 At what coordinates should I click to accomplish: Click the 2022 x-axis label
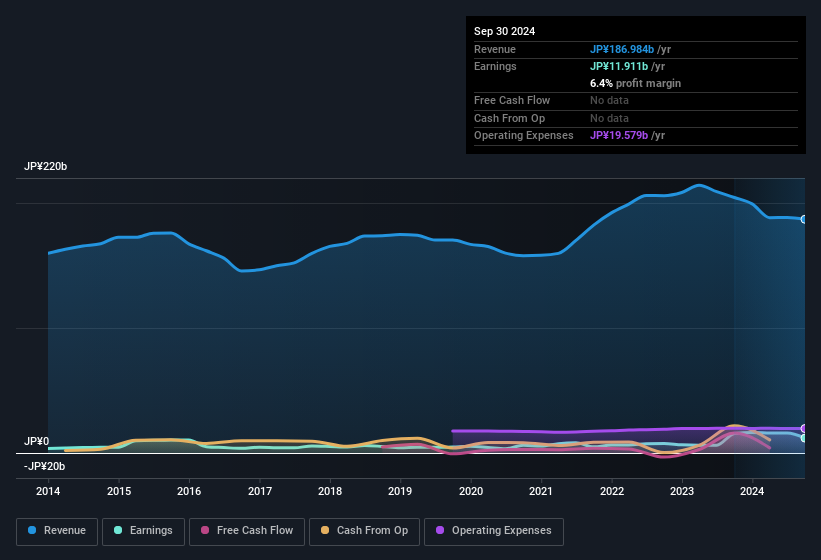[612, 491]
